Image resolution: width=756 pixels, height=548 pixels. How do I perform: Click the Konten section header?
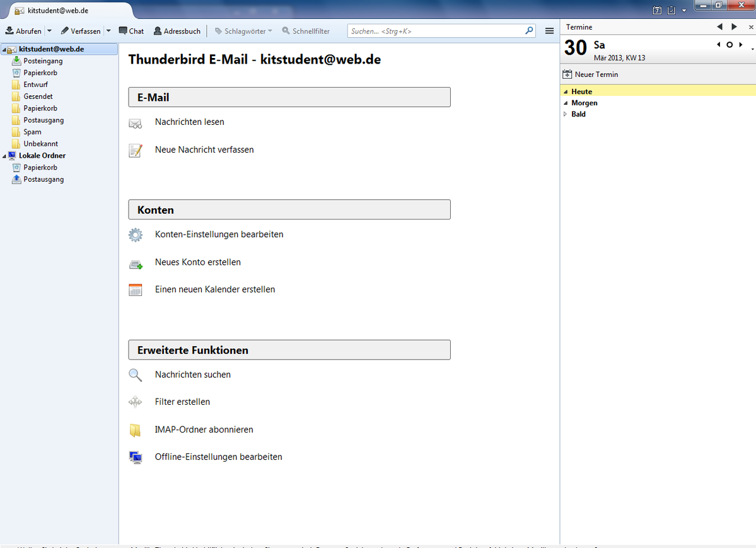coord(289,210)
